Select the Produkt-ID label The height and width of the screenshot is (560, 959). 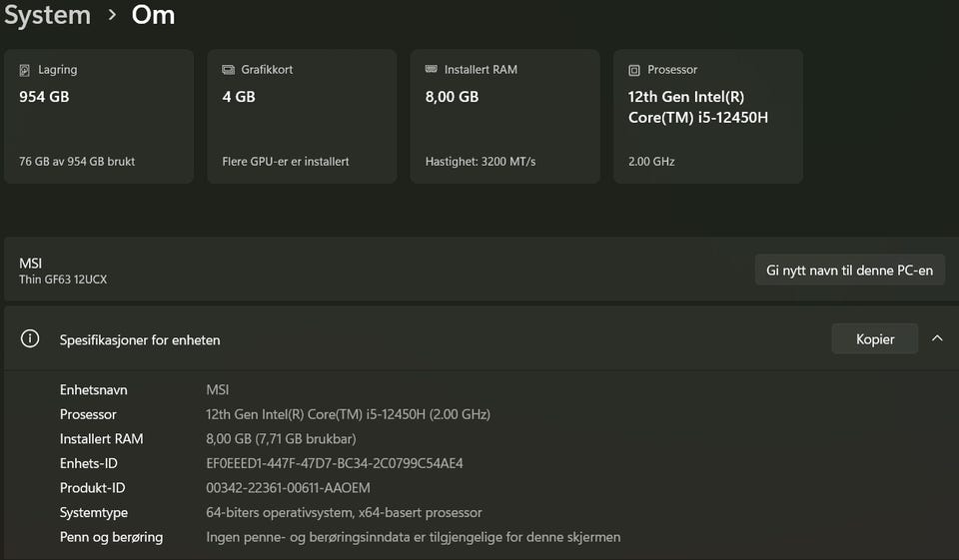[x=92, y=488]
